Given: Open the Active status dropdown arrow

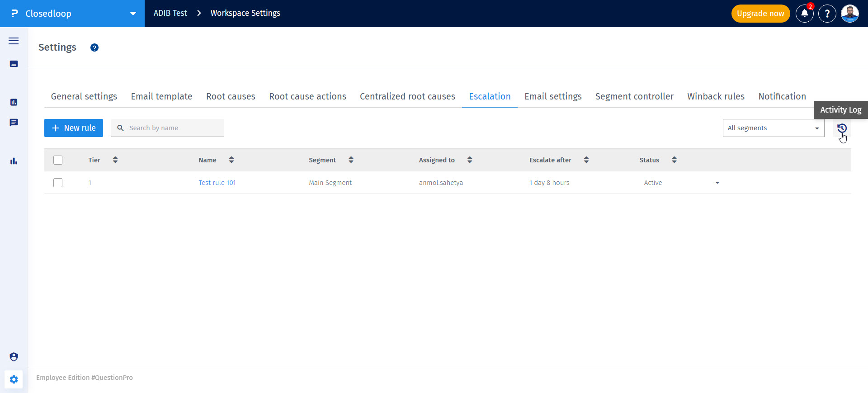Looking at the screenshot, I should tap(717, 183).
